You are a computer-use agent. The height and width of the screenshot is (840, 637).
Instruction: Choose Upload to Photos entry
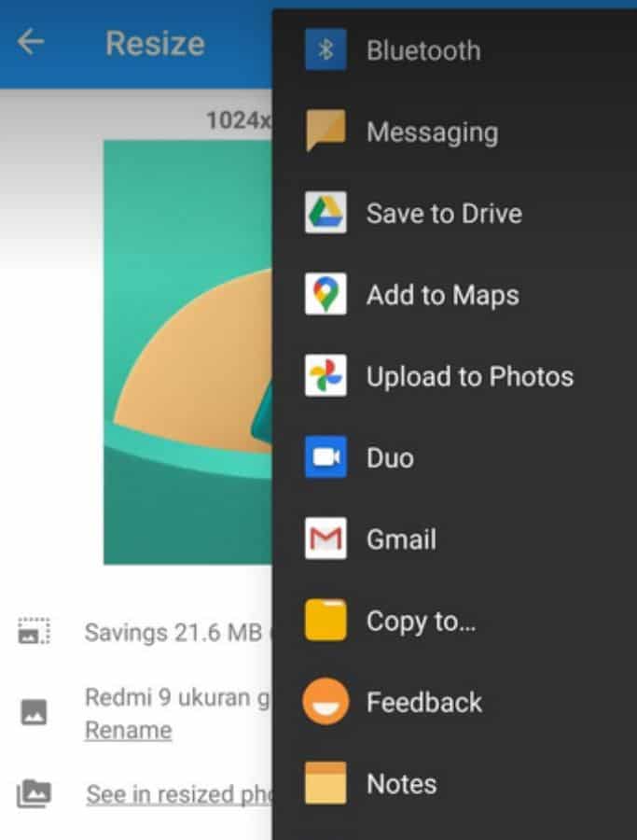(469, 377)
